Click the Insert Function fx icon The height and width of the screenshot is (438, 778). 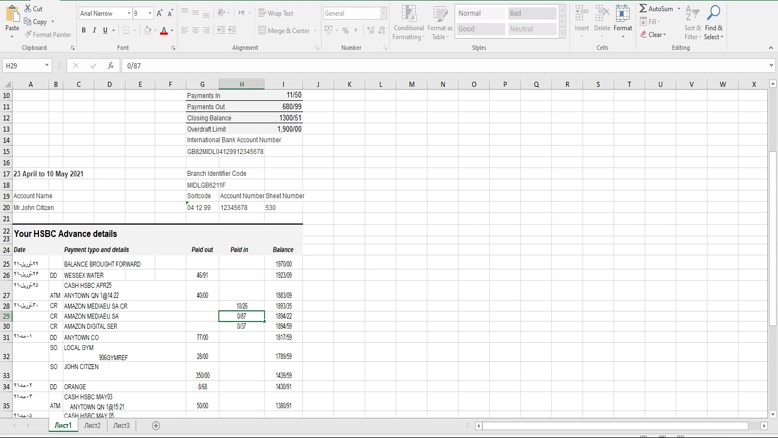click(x=111, y=66)
